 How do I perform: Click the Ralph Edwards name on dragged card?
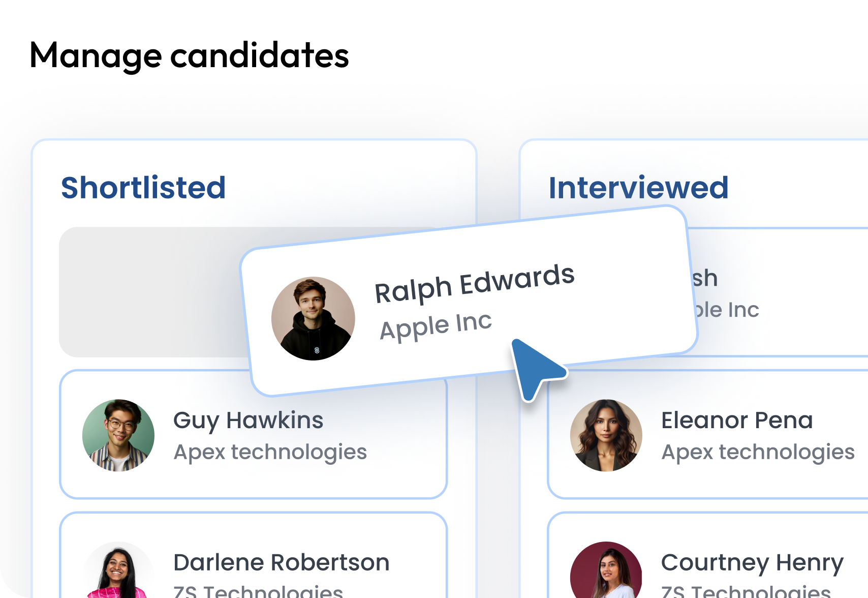[x=474, y=283]
